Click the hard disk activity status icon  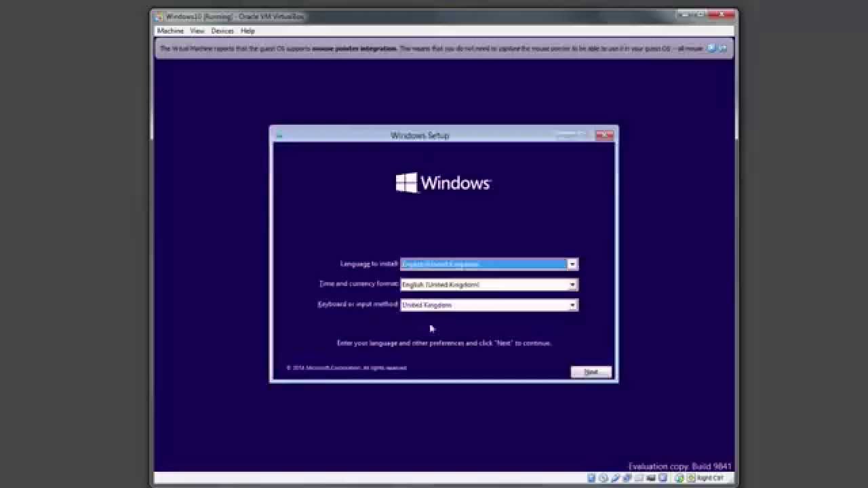click(x=591, y=478)
